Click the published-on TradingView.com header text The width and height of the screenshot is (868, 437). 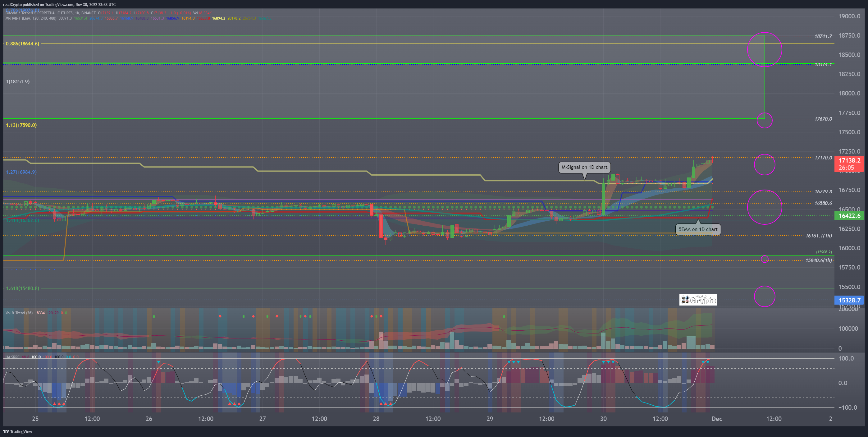point(59,4)
